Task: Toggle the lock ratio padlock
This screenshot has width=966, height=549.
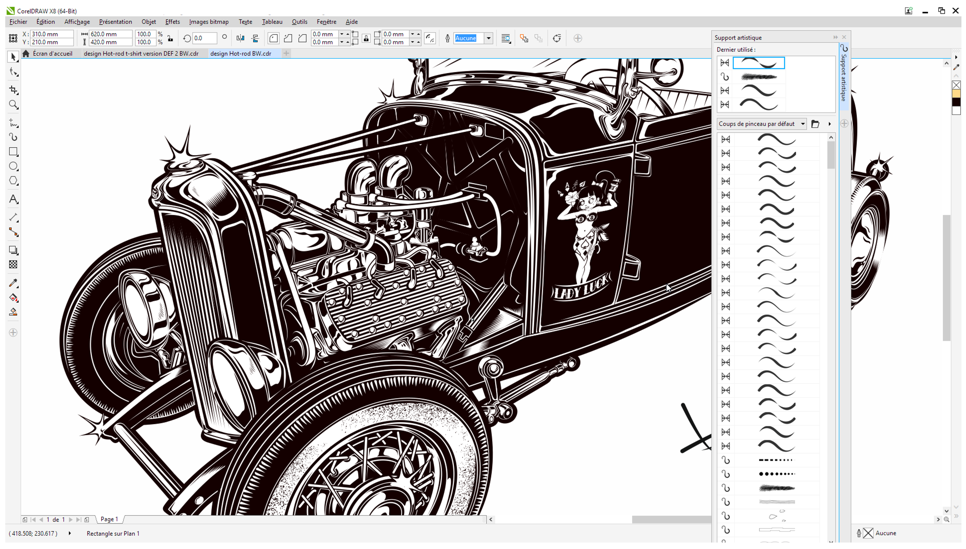Action: [x=170, y=38]
